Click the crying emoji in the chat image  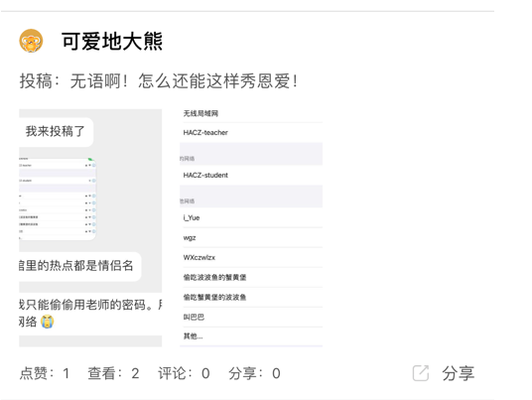48,322
